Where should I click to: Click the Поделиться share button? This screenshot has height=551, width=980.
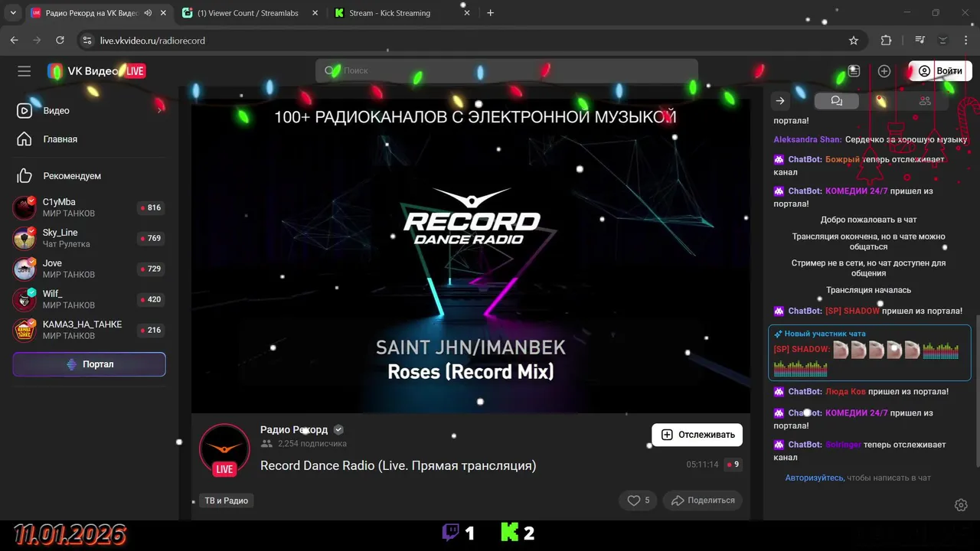[703, 500]
